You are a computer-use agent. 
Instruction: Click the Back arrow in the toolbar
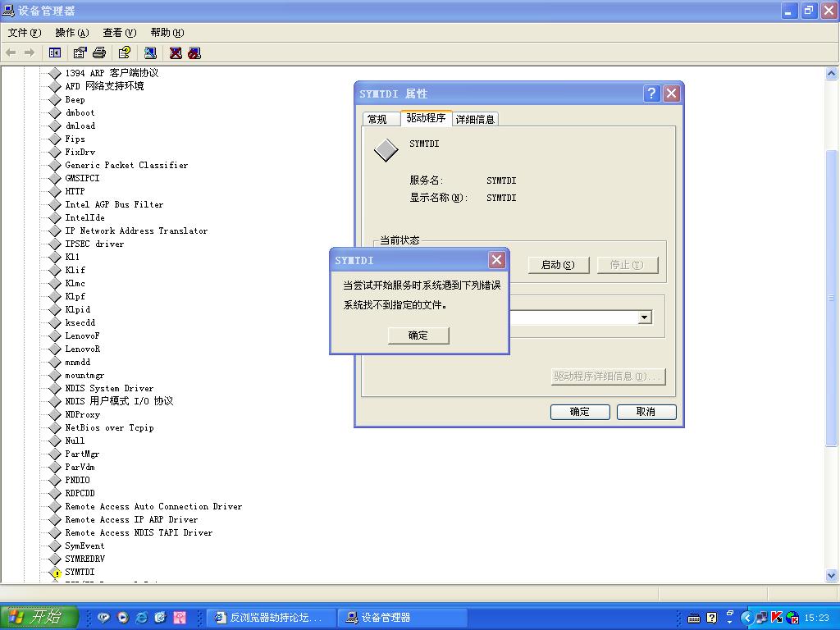(11, 52)
